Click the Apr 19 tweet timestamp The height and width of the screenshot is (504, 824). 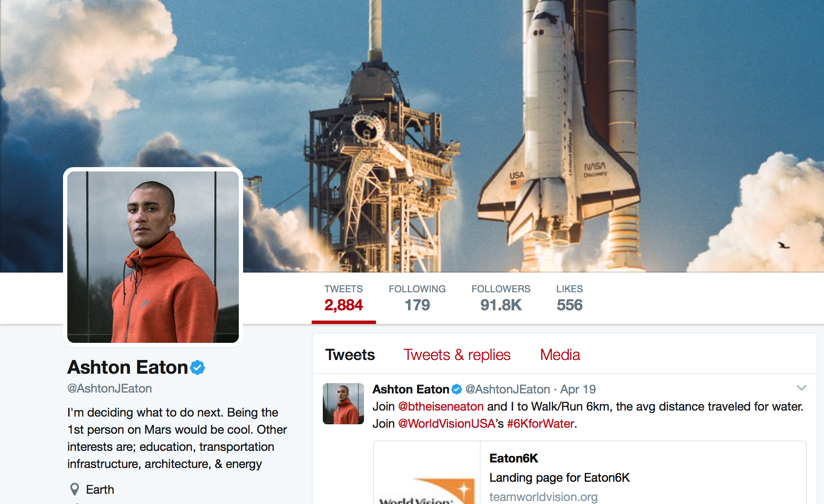(x=578, y=389)
